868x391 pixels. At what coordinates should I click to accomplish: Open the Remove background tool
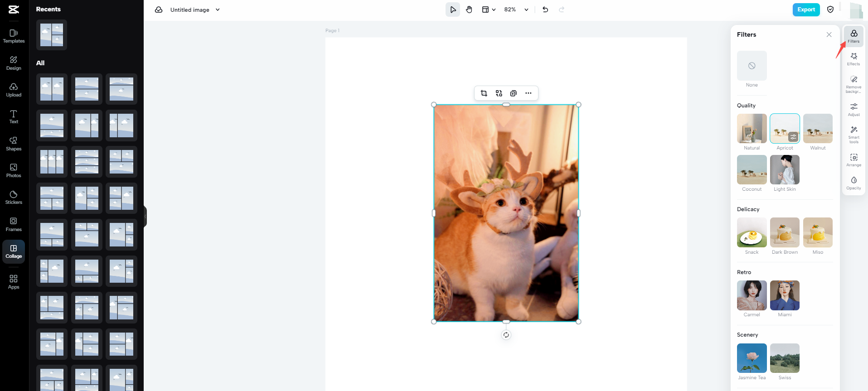(853, 85)
